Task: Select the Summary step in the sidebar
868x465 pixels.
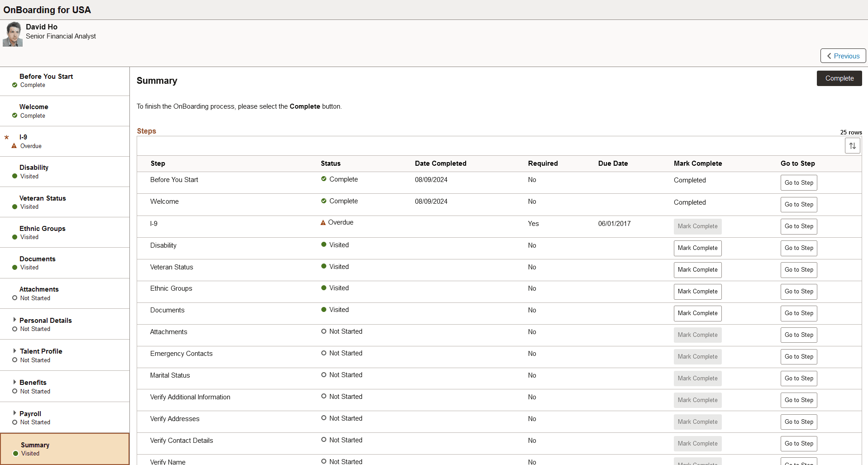Action: (x=35, y=445)
